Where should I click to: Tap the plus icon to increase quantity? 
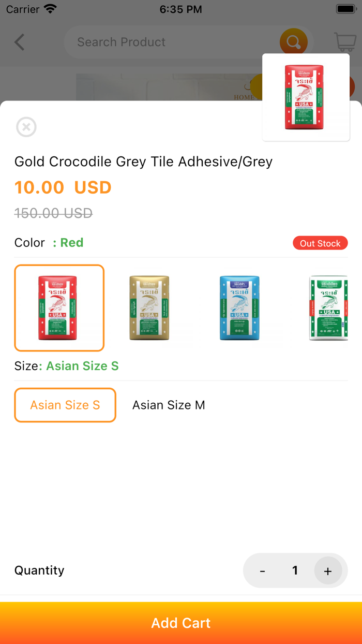coord(328,570)
